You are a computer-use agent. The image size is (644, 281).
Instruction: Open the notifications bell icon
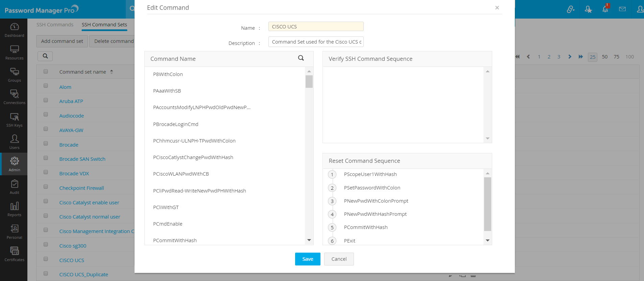(605, 9)
